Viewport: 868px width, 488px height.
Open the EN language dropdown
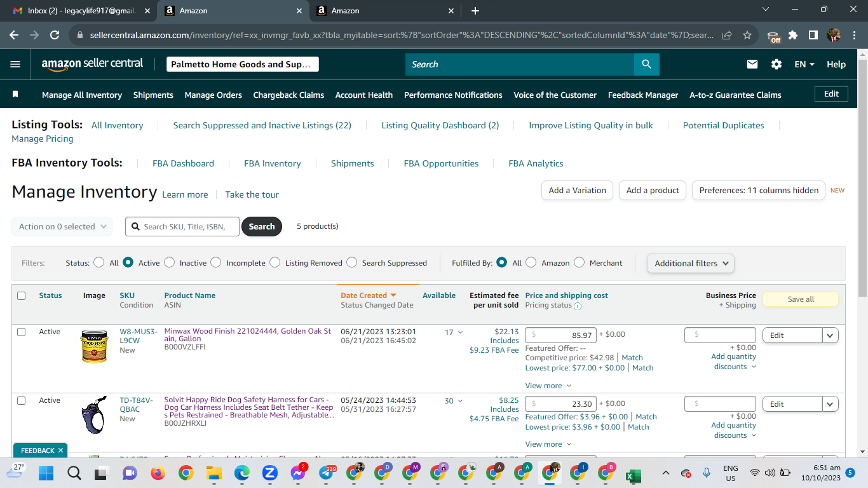point(804,64)
